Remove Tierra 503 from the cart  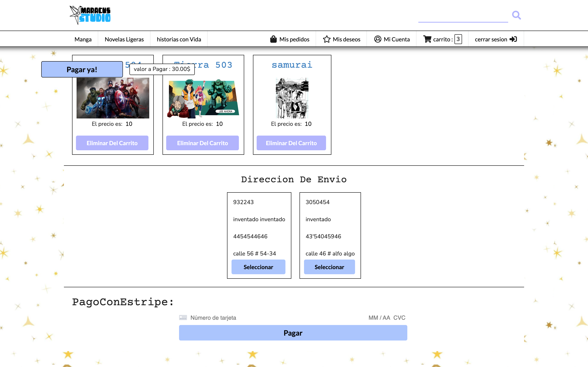[x=202, y=143]
